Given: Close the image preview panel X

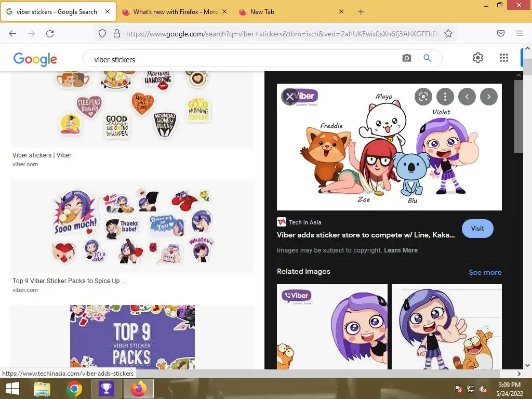Looking at the screenshot, I should coord(290,97).
